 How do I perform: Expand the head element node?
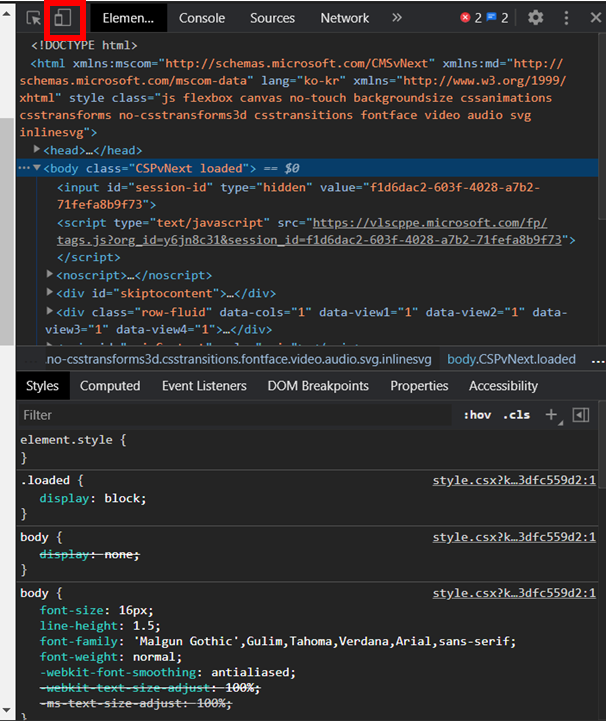coord(37,149)
